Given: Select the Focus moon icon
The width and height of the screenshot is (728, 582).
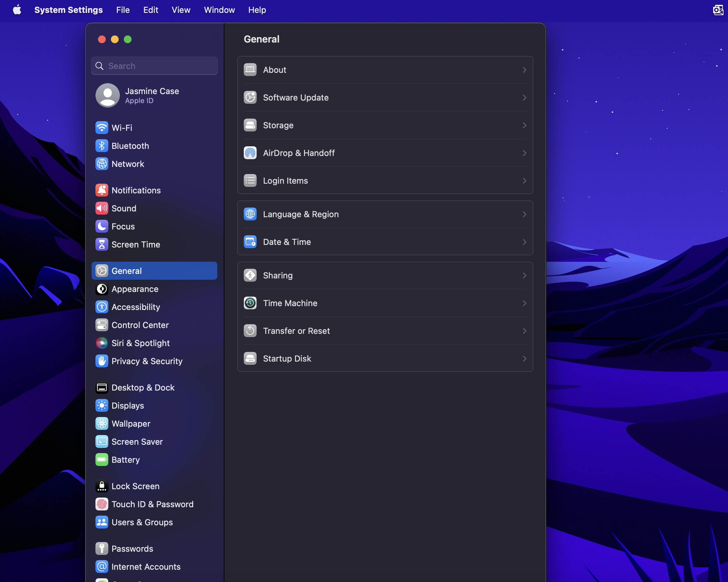Looking at the screenshot, I should 102,226.
